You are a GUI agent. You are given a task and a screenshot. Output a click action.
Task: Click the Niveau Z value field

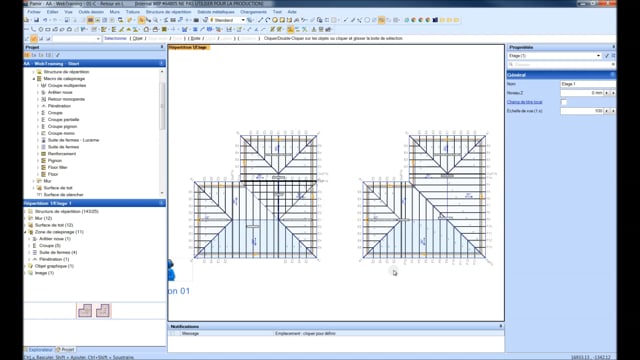click(582, 93)
